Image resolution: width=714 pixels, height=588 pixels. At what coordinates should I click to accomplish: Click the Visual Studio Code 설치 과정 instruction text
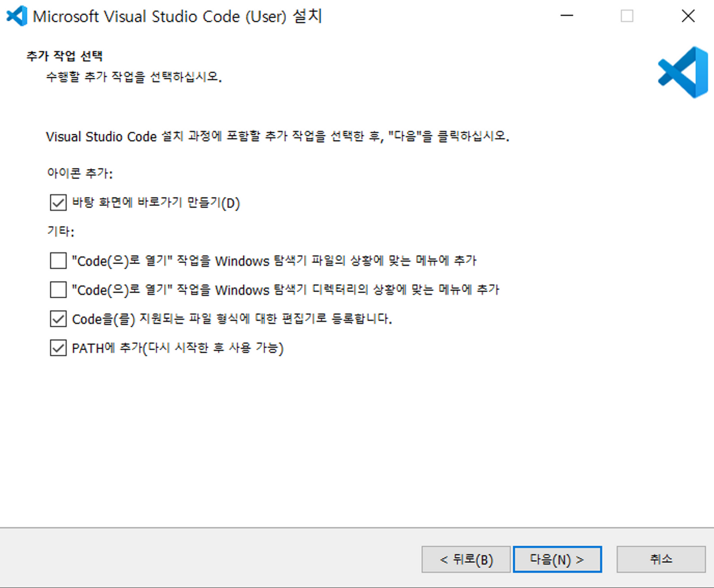click(278, 136)
